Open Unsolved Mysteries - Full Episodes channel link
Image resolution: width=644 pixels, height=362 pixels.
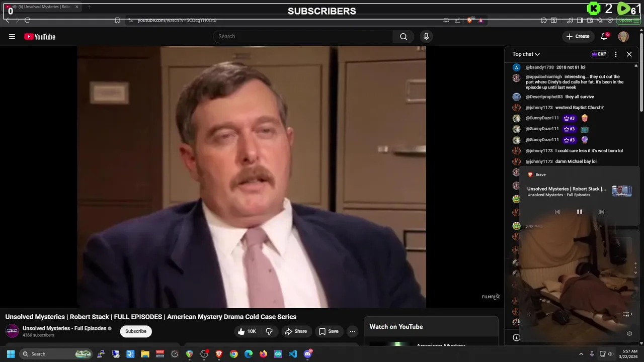64,328
